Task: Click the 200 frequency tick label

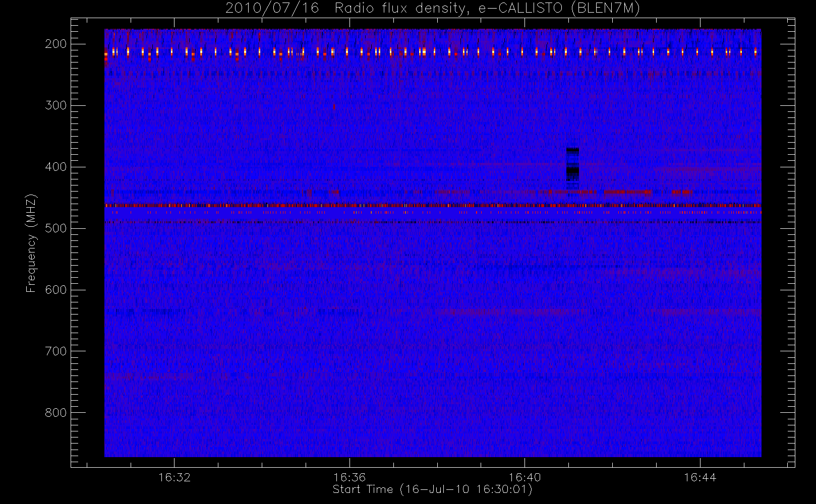Action: 56,44
